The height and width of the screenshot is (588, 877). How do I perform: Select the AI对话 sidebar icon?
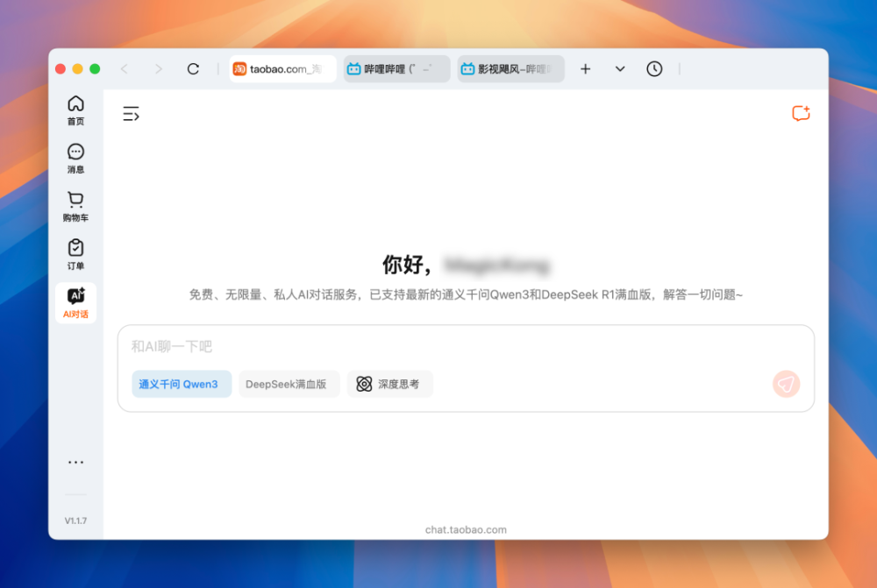point(75,303)
